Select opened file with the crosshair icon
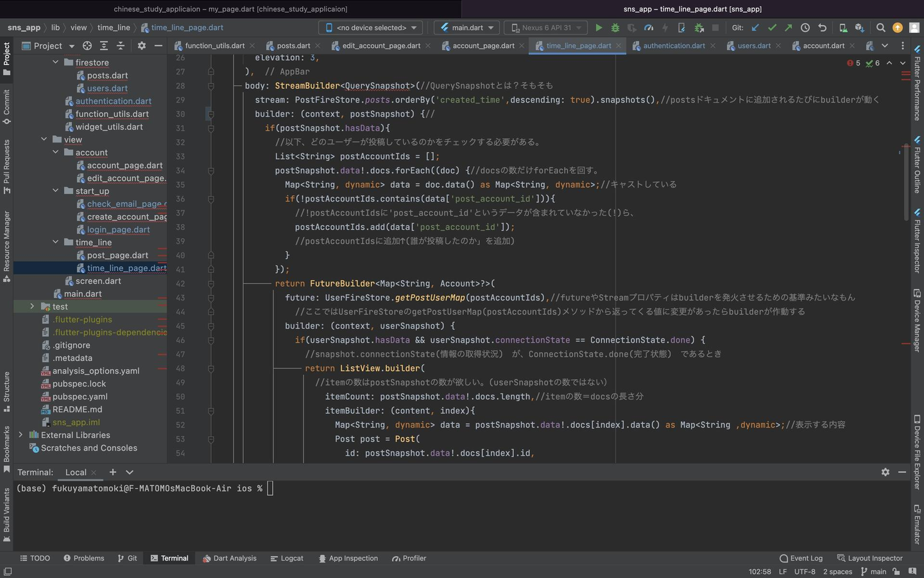 87,46
